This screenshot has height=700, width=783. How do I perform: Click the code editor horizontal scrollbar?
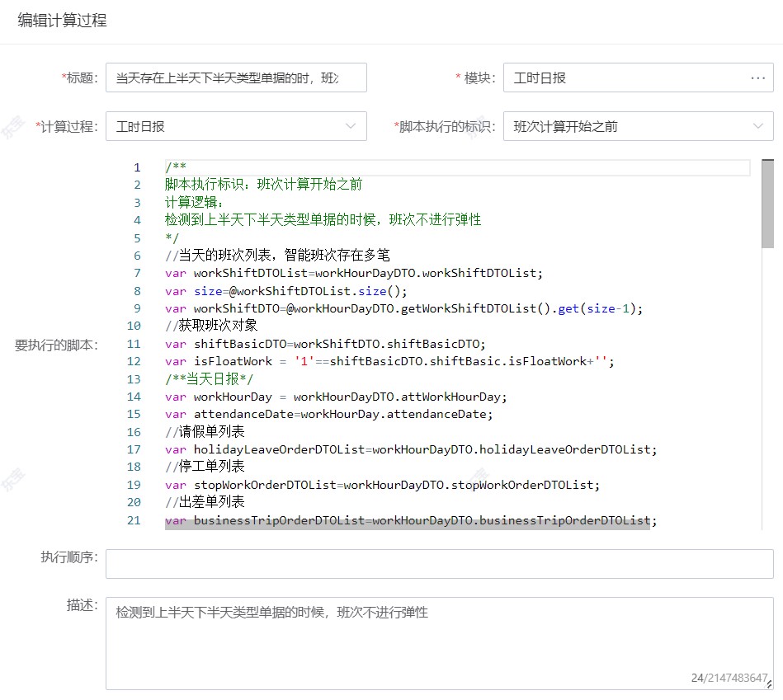pyautogui.click(x=407, y=524)
